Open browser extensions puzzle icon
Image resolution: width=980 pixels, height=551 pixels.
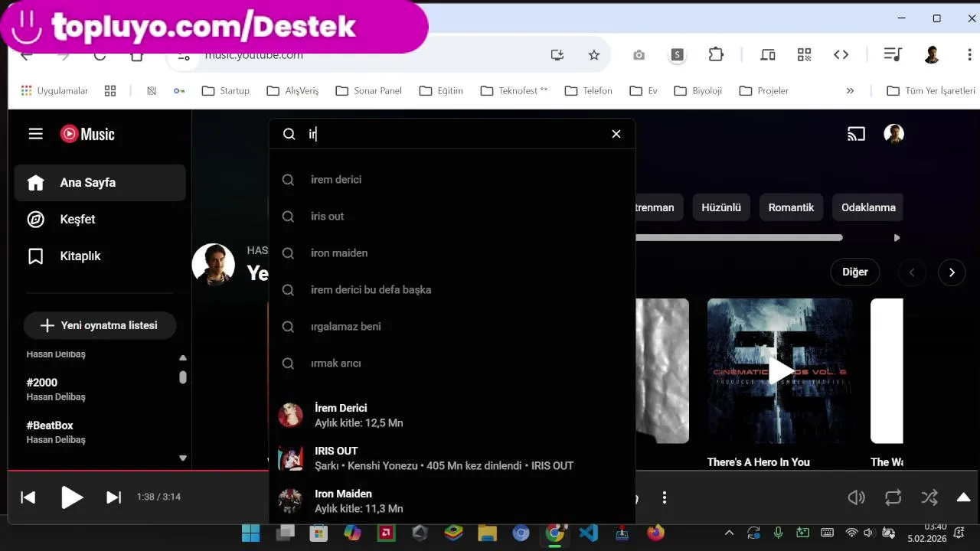click(x=716, y=54)
